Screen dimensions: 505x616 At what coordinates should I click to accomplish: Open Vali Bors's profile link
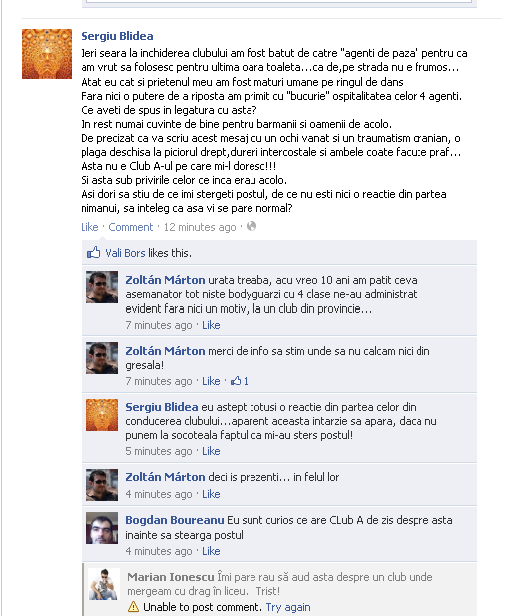[125, 253]
